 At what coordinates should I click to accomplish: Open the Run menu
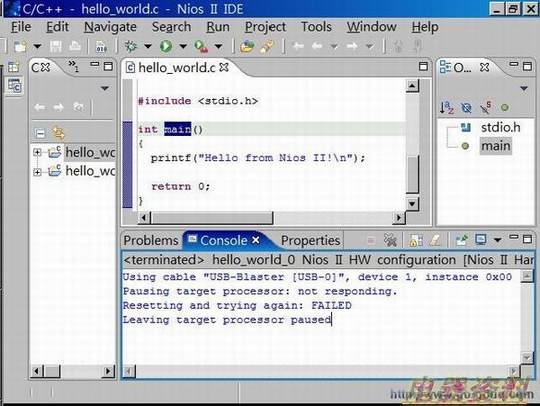[218, 27]
